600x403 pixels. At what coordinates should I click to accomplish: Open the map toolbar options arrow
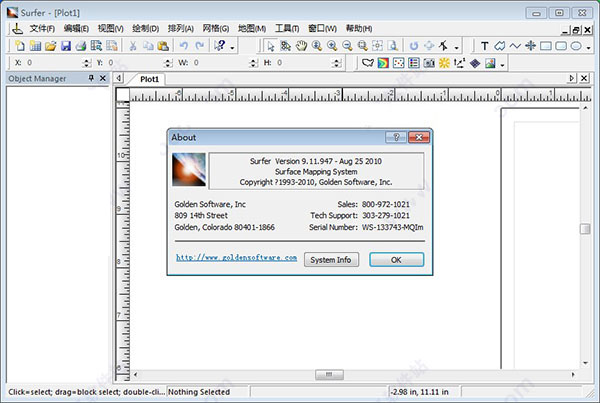tap(502, 65)
